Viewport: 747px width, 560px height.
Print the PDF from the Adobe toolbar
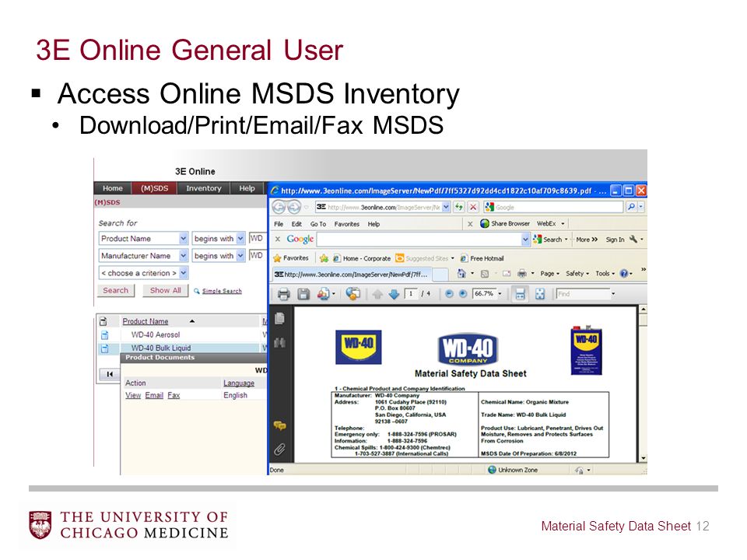pos(283,294)
